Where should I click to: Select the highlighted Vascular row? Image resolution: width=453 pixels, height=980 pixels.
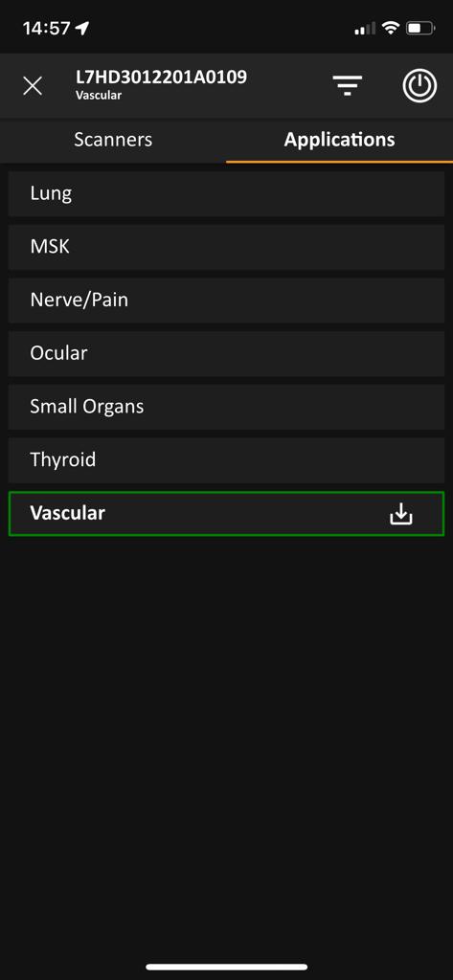click(x=226, y=514)
